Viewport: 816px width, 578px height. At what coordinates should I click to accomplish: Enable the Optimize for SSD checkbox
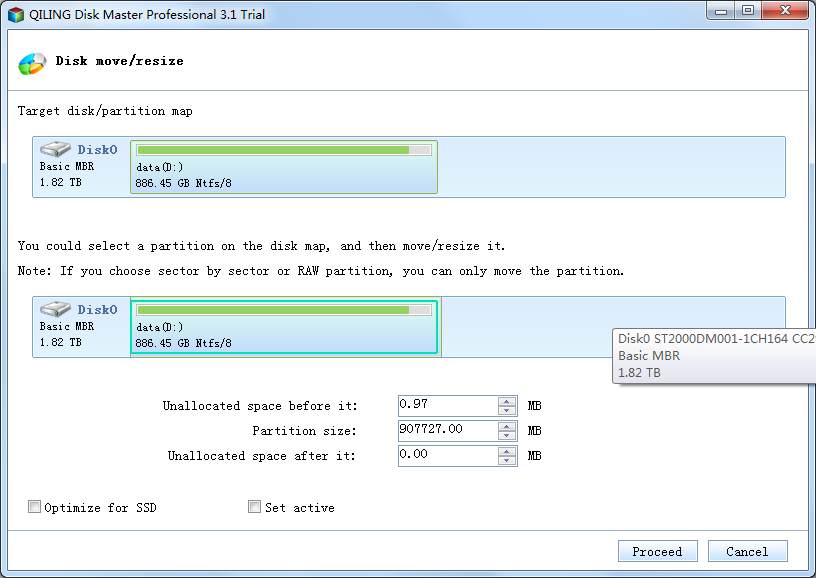36,508
